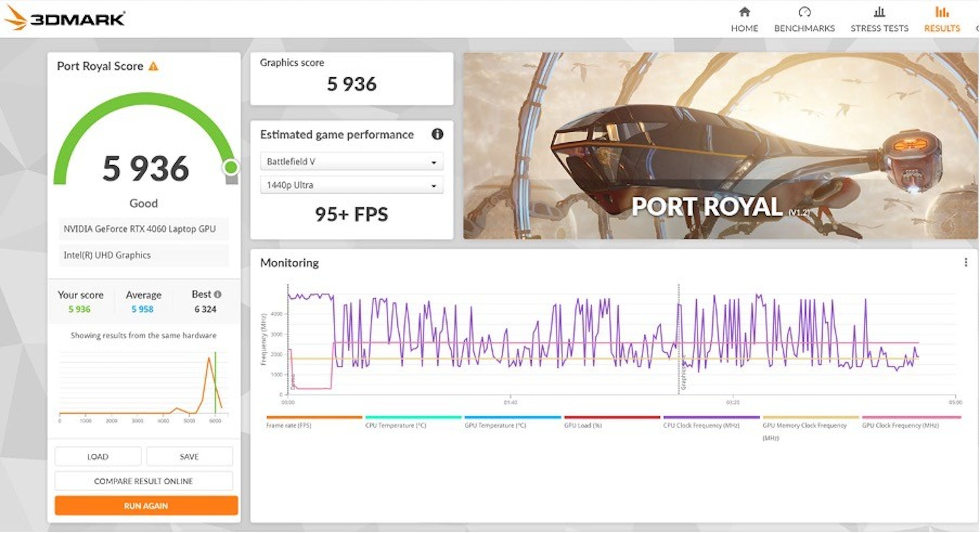Screen dimensions: 980x533
Task: Click the Port Royal Score warning triangle
Action: pos(154,67)
